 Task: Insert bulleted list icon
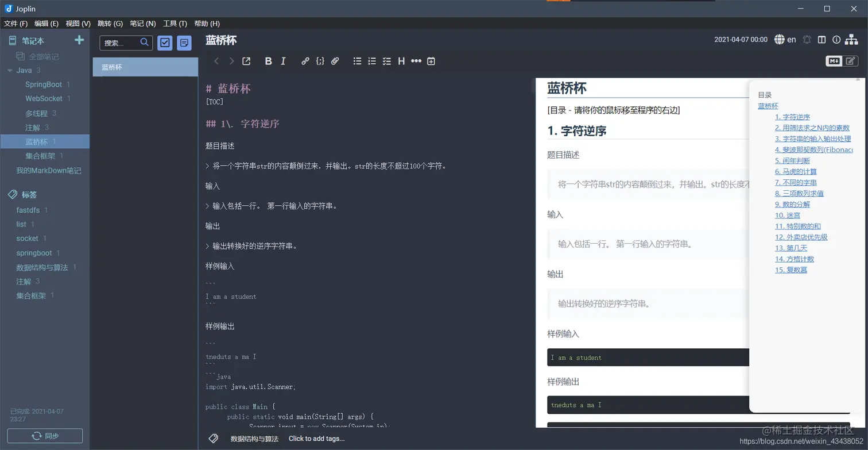click(x=357, y=61)
